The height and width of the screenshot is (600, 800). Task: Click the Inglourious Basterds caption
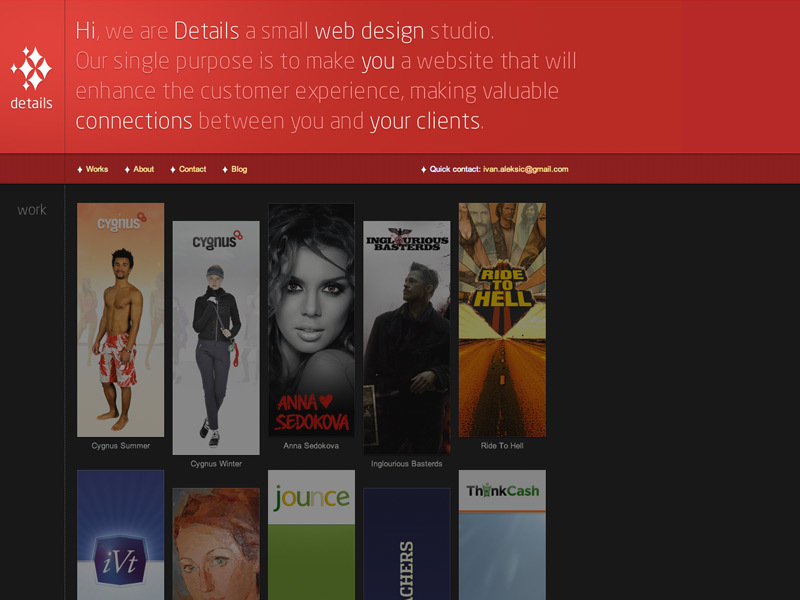pos(407,464)
